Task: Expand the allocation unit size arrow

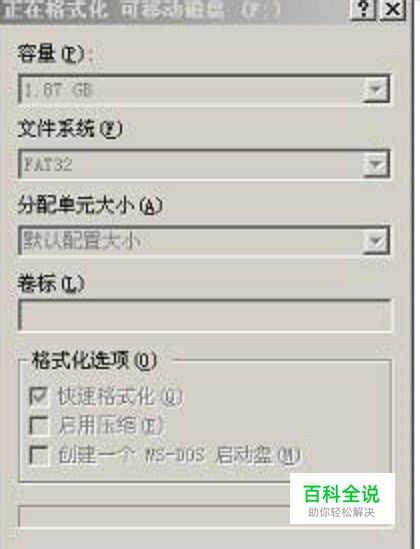Action: tap(376, 241)
